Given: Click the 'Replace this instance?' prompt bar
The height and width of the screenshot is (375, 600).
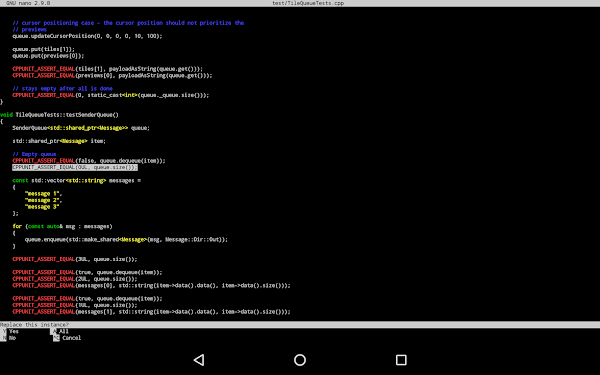Looking at the screenshot, I should coord(300,324).
